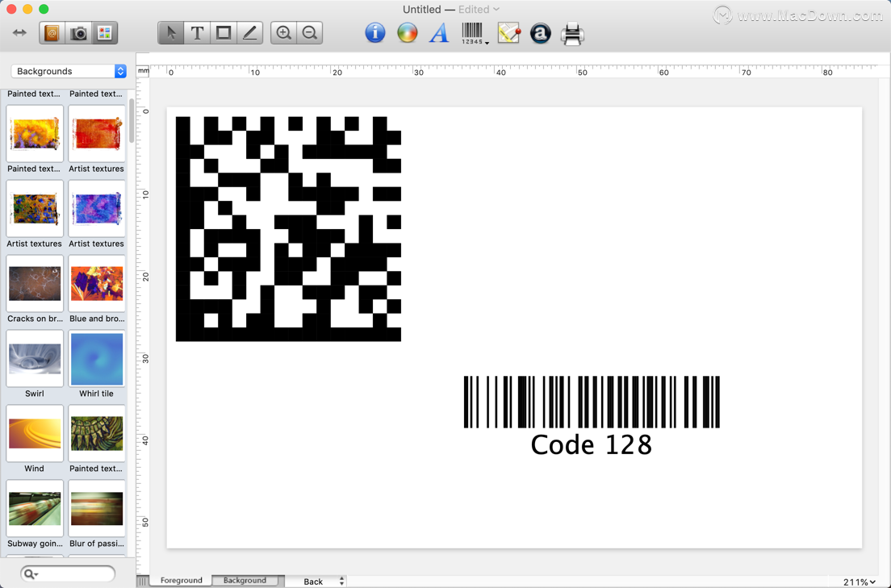891x588 pixels.
Task: Pick the green leaf Painted texture thumbnail
Action: pos(97,433)
